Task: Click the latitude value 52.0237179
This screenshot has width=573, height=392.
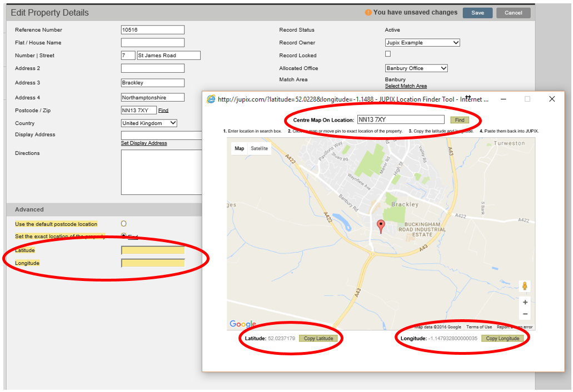Action: tap(281, 339)
